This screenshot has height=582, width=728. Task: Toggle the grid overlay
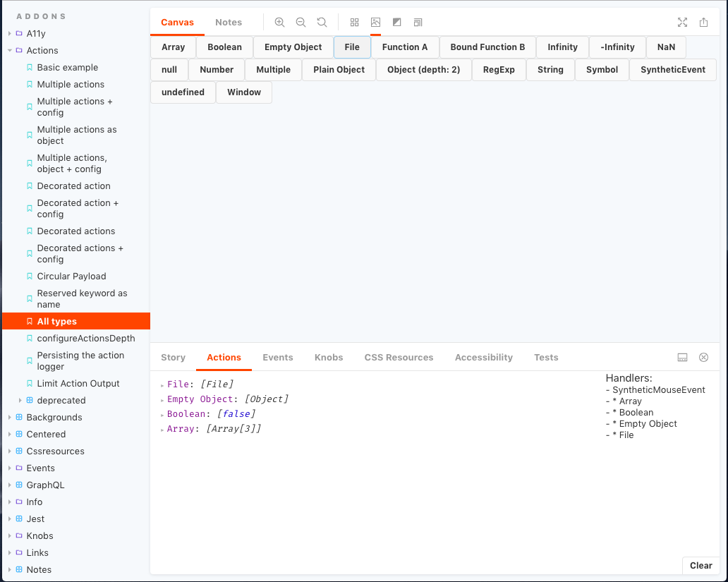[x=354, y=22]
